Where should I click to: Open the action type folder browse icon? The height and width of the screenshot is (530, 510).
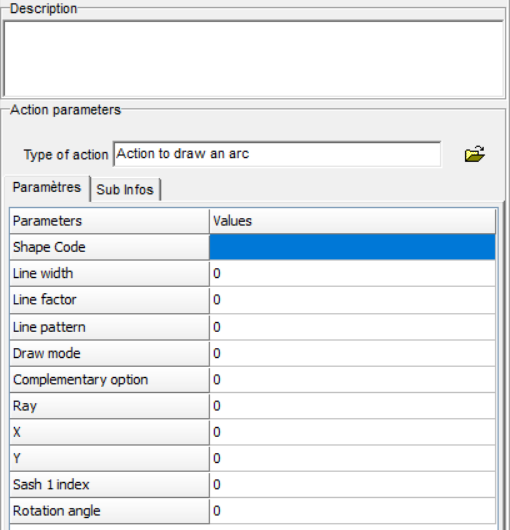[475, 154]
